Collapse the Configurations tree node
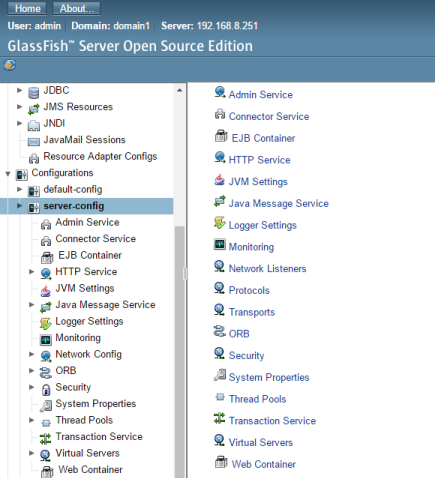 pyautogui.click(x=8, y=173)
